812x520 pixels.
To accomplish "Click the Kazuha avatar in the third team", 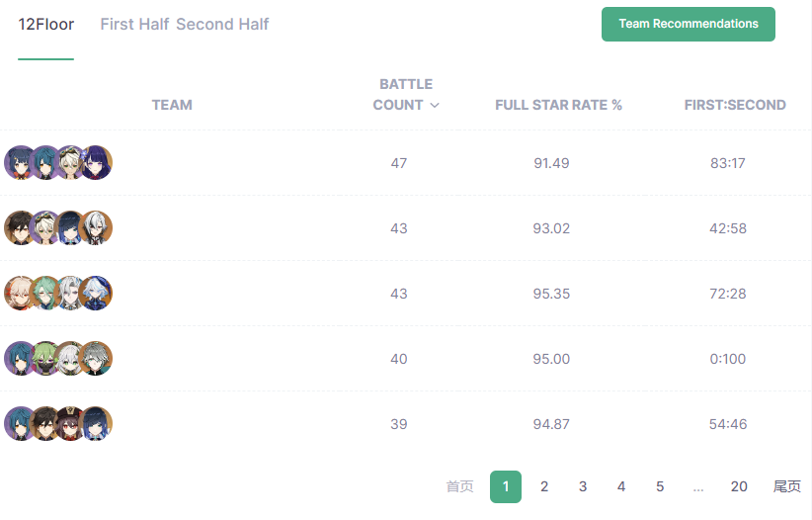I will [x=20, y=294].
